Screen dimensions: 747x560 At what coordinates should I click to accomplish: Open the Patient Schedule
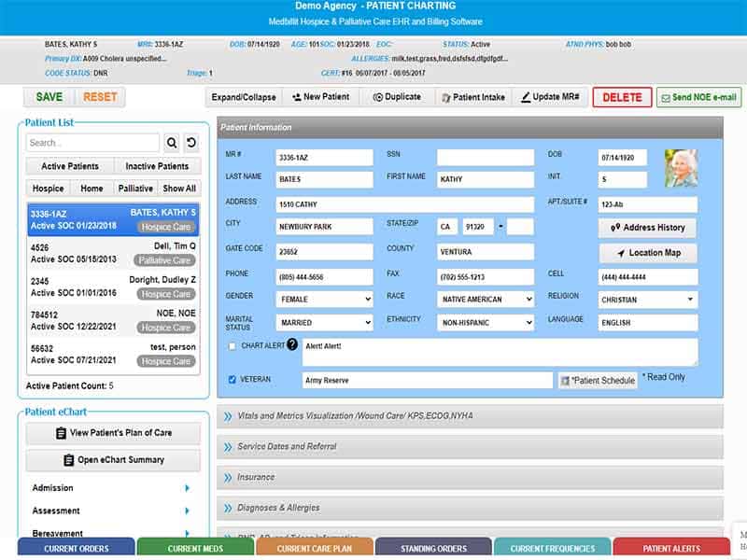point(598,381)
